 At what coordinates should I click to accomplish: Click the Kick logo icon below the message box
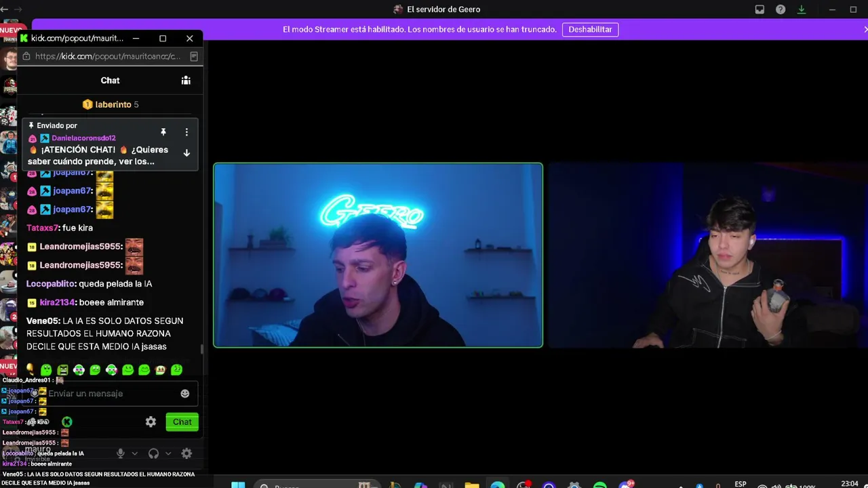tap(67, 422)
